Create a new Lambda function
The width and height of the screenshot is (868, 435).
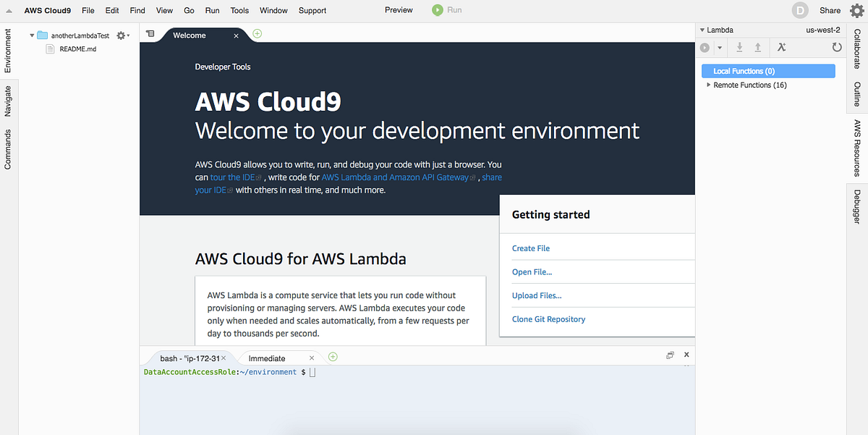click(783, 47)
